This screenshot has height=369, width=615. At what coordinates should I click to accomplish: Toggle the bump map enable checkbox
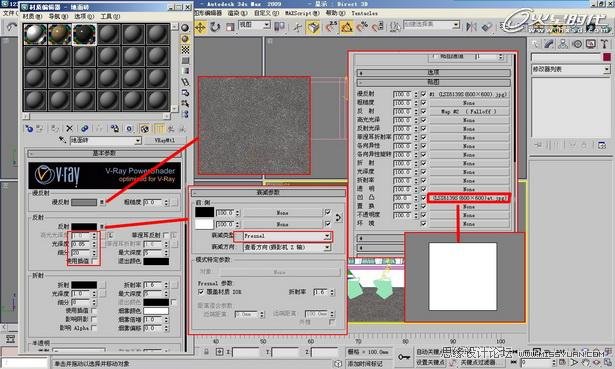423,198
